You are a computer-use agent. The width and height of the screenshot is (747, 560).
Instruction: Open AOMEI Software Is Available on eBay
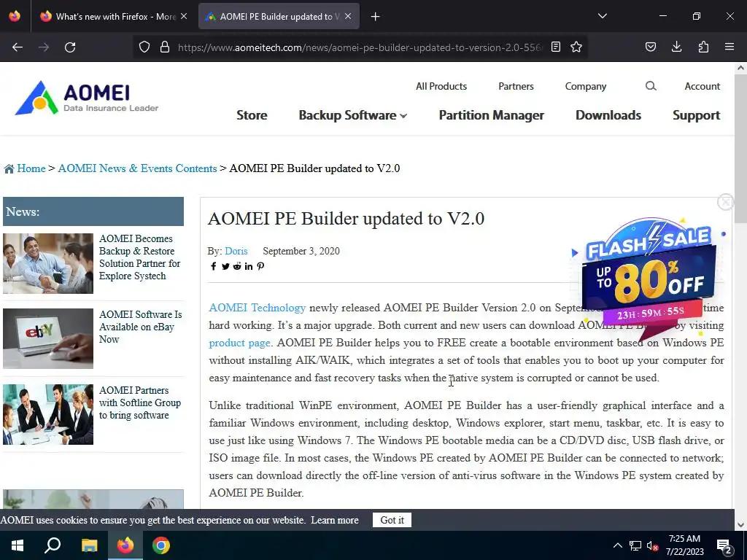point(141,327)
